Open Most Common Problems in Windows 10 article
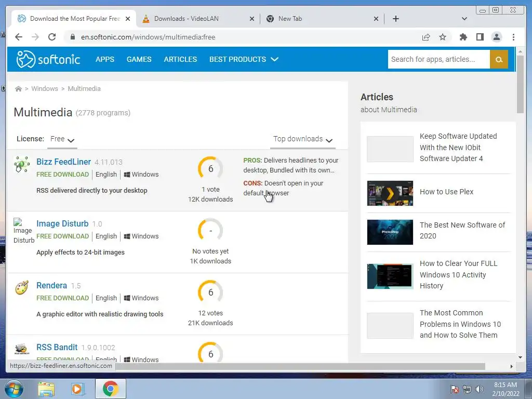The width and height of the screenshot is (532, 399). click(460, 324)
